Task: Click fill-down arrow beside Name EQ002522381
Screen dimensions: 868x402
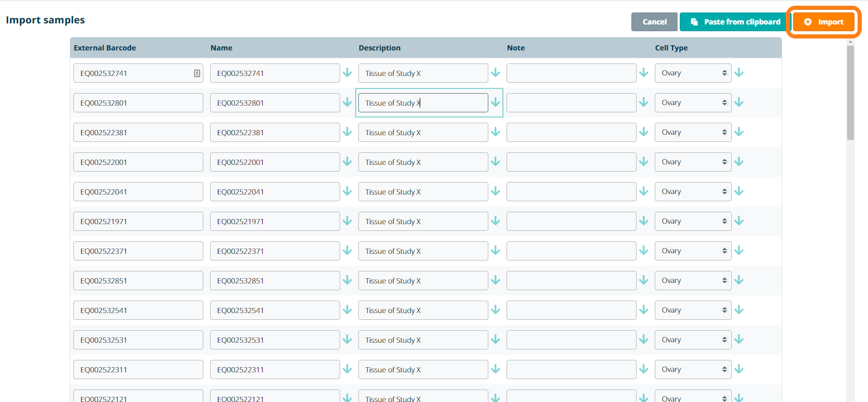Action: pyautogui.click(x=347, y=132)
